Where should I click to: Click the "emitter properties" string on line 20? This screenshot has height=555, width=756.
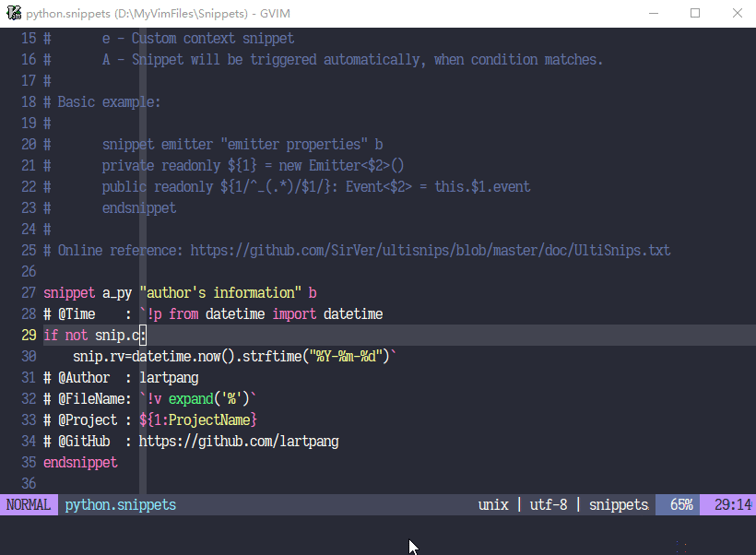294,144
